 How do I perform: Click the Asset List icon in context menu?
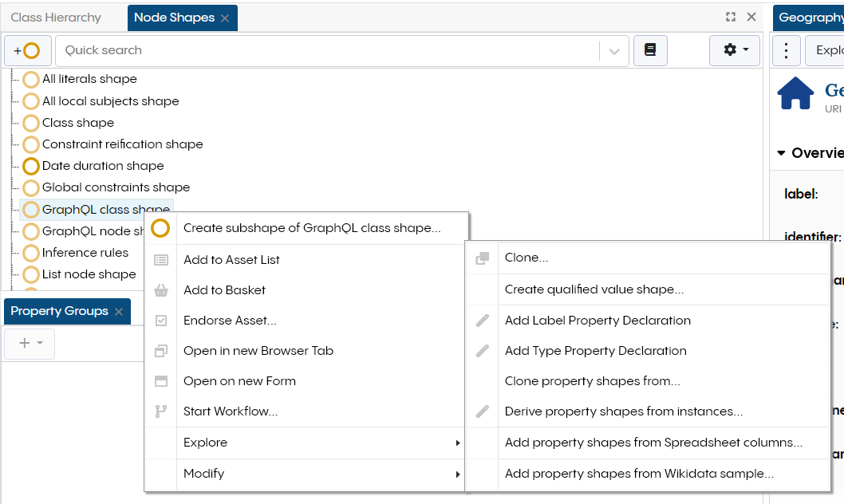[x=161, y=260]
